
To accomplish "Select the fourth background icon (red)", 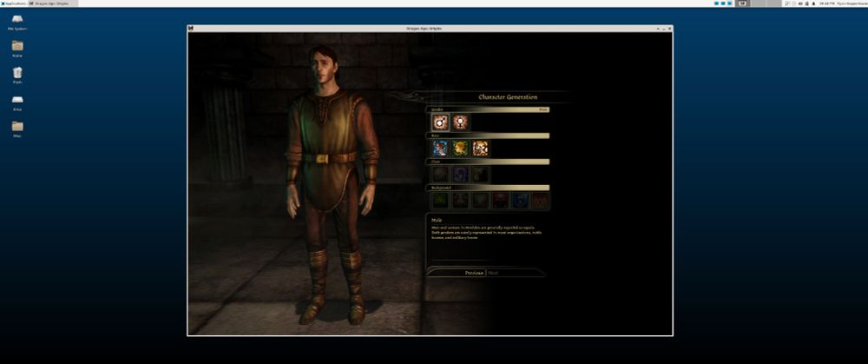I will click(500, 200).
